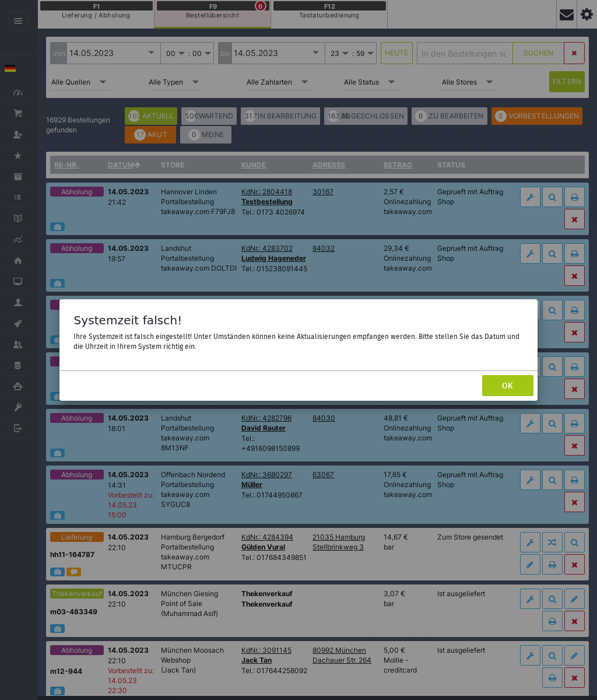Expand the Alle Quellen dropdown
Screen dimensions: 597x700
[79, 82]
